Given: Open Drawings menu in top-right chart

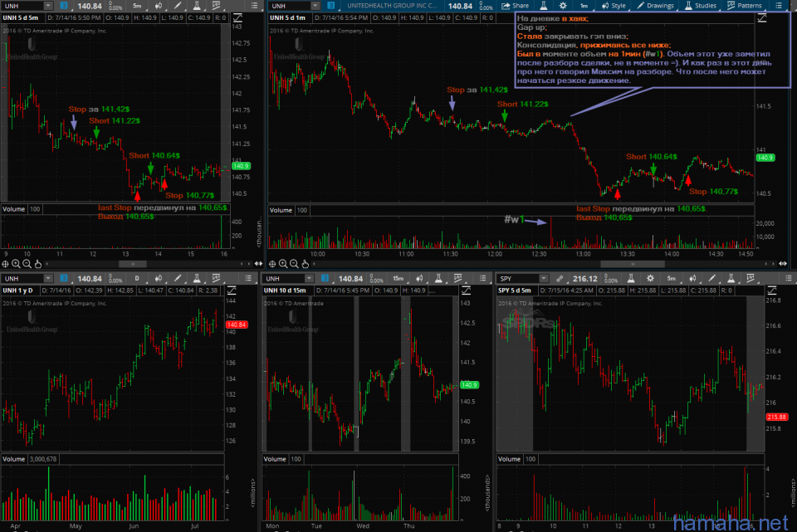Looking at the screenshot, I should pos(655,6).
